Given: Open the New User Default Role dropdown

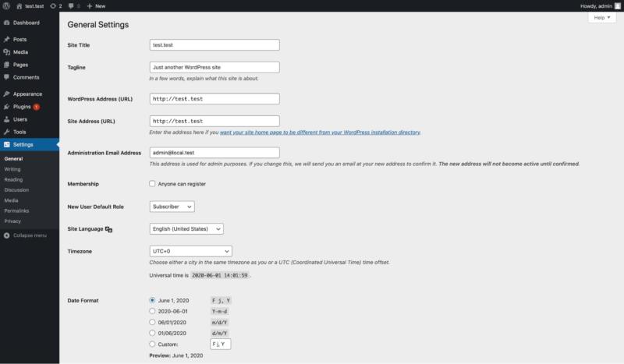Looking at the screenshot, I should point(171,207).
